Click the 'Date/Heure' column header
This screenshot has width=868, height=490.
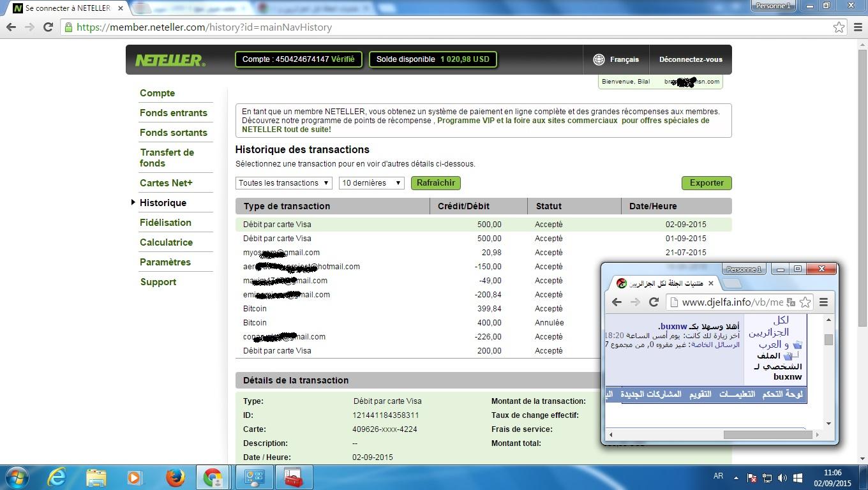[x=677, y=206]
